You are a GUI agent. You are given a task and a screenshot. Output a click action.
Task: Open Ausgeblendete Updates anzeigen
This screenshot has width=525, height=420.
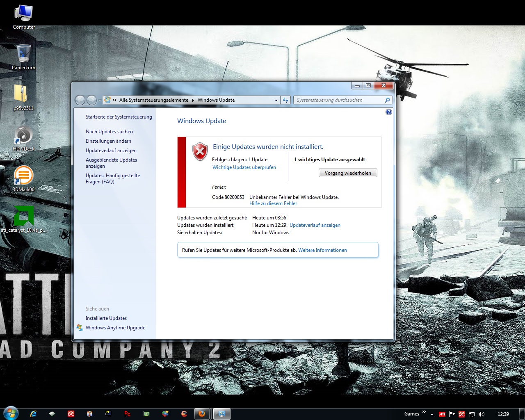pos(111,163)
